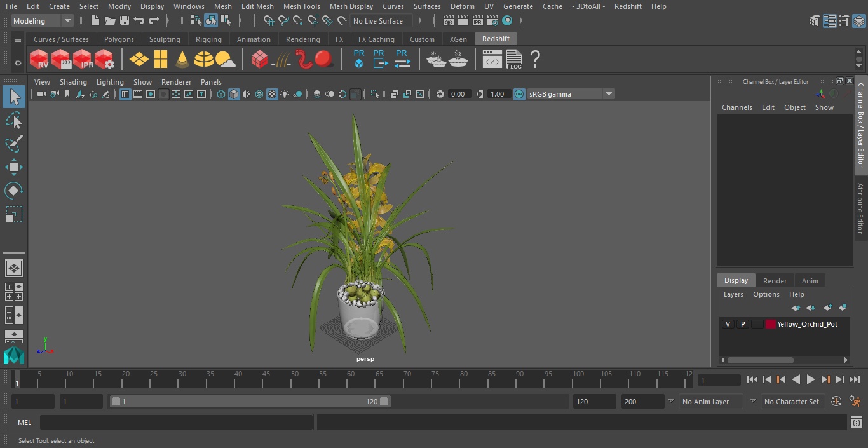The image size is (868, 448).
Task: Click the new scene icon
Action: coord(95,21)
